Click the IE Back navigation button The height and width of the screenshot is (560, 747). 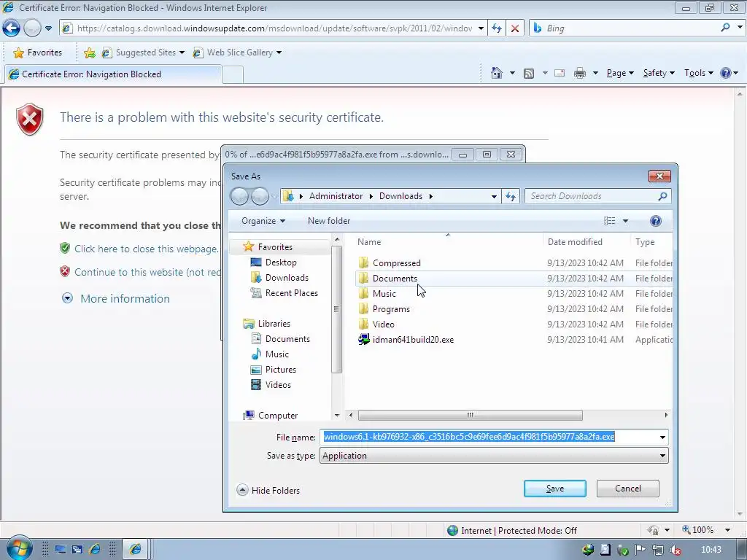click(12, 28)
